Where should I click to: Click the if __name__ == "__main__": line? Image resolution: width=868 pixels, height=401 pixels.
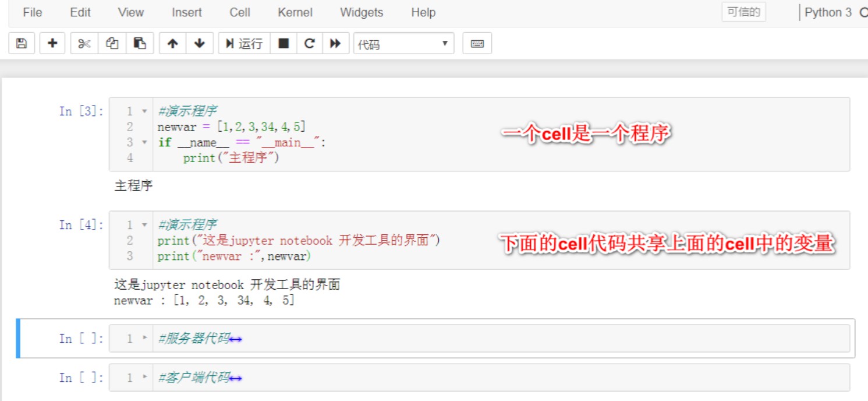(x=242, y=142)
